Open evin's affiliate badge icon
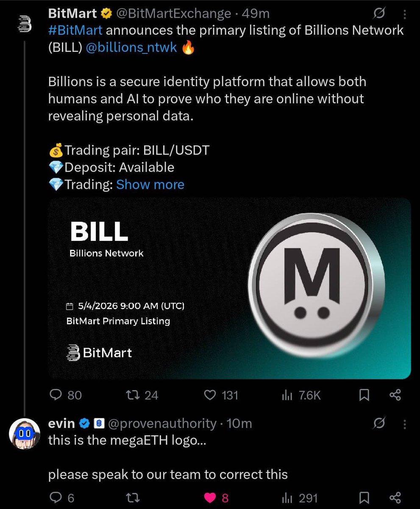Screen dimensions: 420x509 click(98, 423)
